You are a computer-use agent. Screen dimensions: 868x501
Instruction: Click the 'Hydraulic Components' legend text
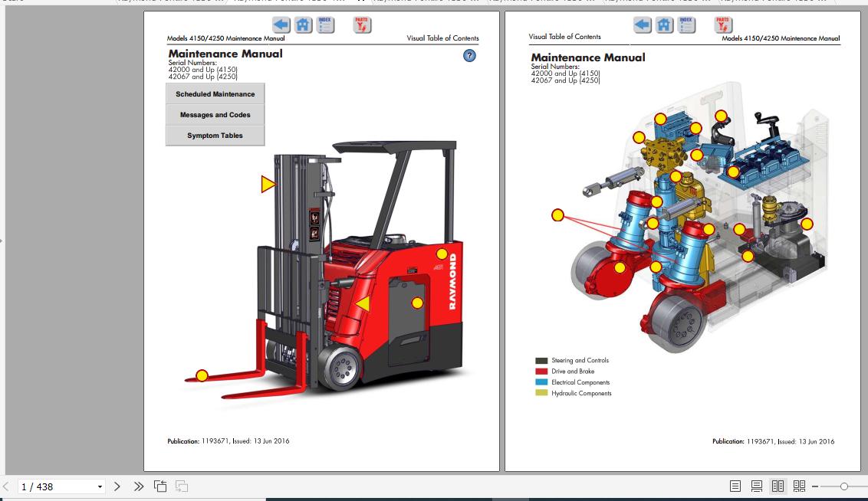pos(582,394)
